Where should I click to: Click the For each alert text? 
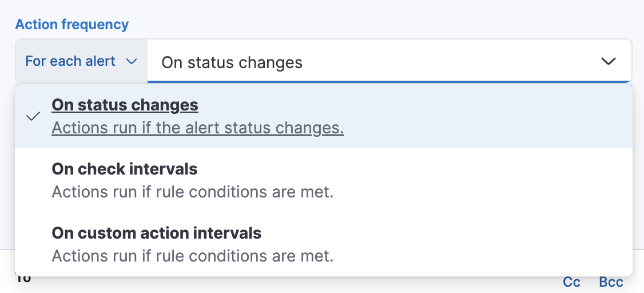pos(70,61)
